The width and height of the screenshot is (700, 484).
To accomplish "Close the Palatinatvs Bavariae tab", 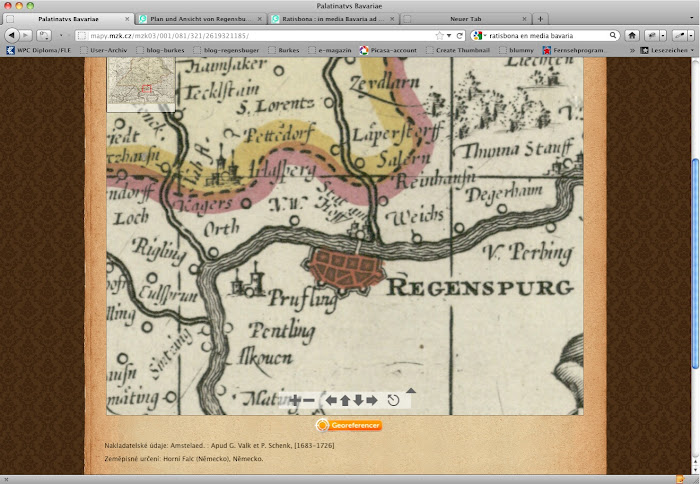I will tap(127, 19).
